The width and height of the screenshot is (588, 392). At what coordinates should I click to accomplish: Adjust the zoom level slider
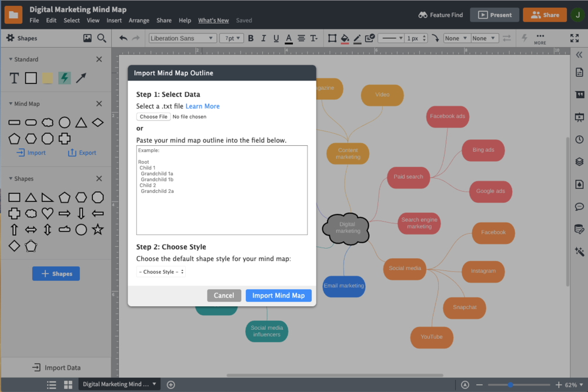(x=510, y=385)
